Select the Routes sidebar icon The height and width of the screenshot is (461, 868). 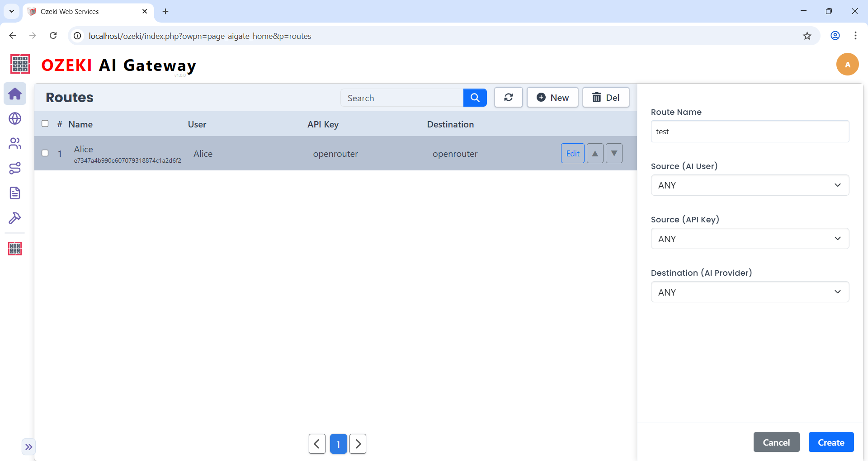pos(15,168)
